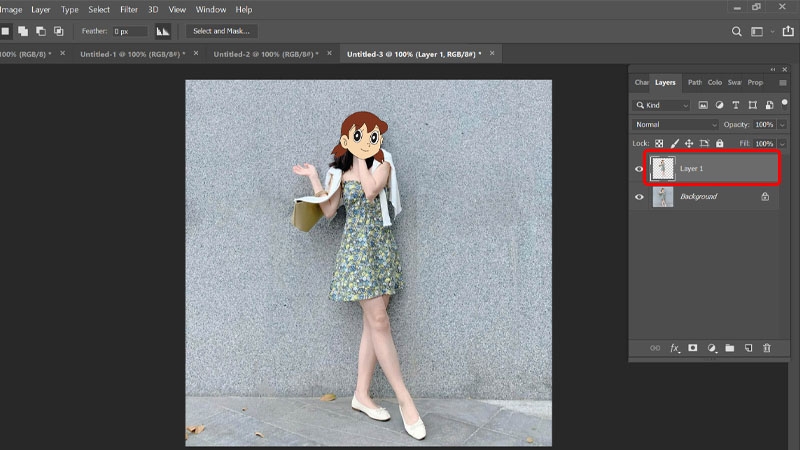800x450 pixels.
Task: Toggle Lock transparent pixels icon
Action: coord(659,143)
